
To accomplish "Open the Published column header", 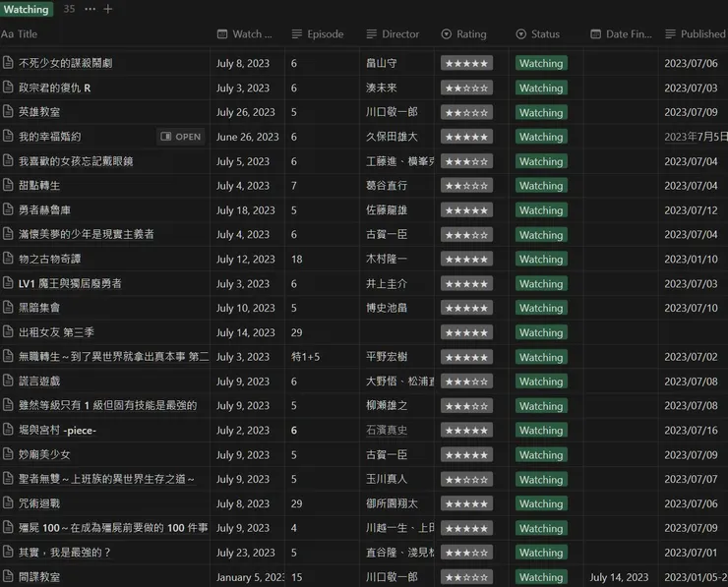I will tap(694, 33).
